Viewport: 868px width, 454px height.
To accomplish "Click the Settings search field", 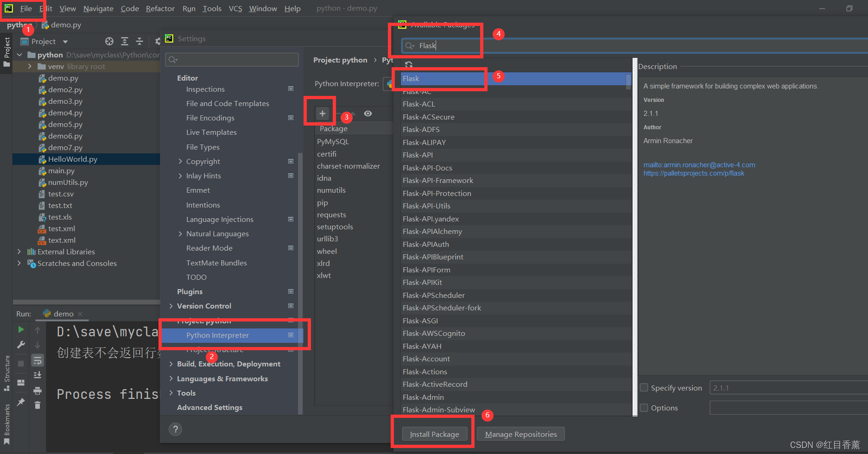I will pos(232,59).
